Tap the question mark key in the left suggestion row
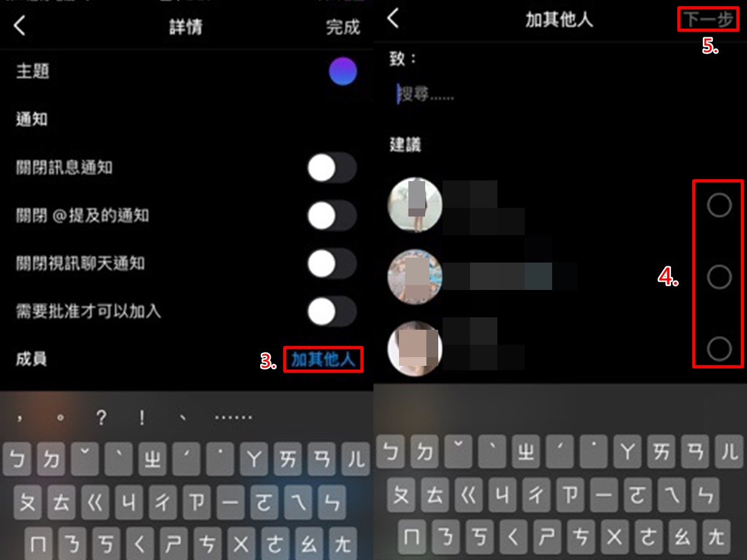This screenshot has height=560, width=747. [x=101, y=418]
